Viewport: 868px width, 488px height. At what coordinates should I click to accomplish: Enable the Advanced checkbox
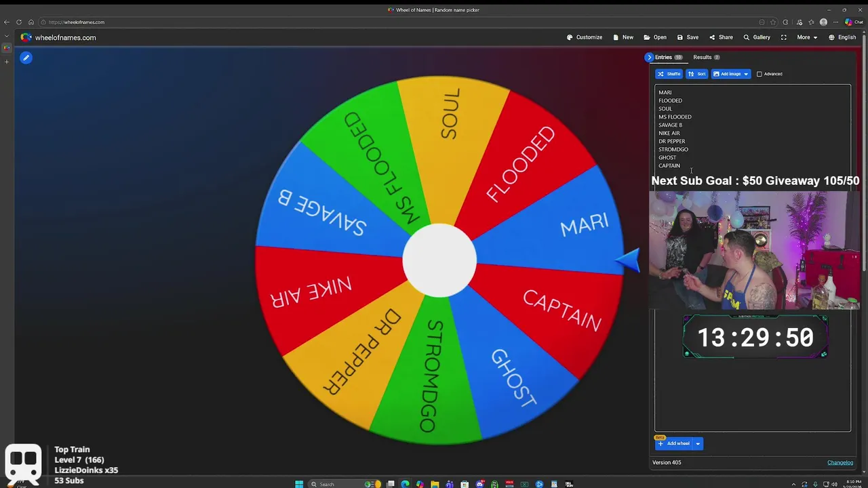click(x=759, y=74)
